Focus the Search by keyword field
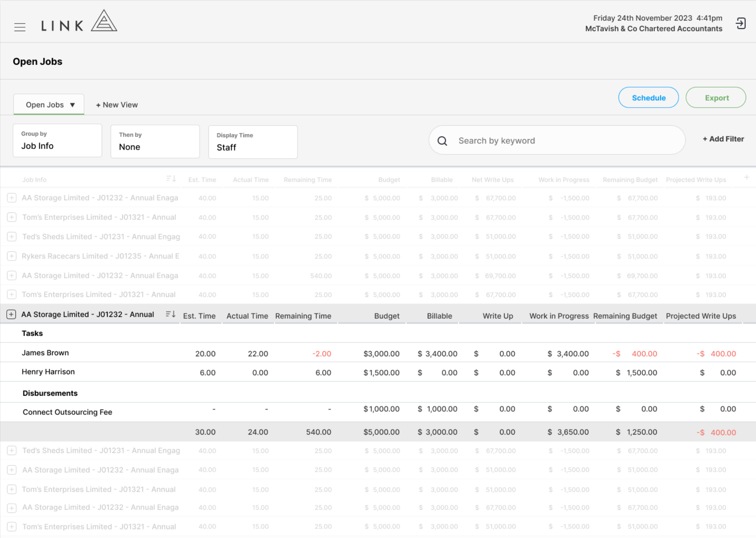Viewport: 756px width, 538px height. point(557,140)
